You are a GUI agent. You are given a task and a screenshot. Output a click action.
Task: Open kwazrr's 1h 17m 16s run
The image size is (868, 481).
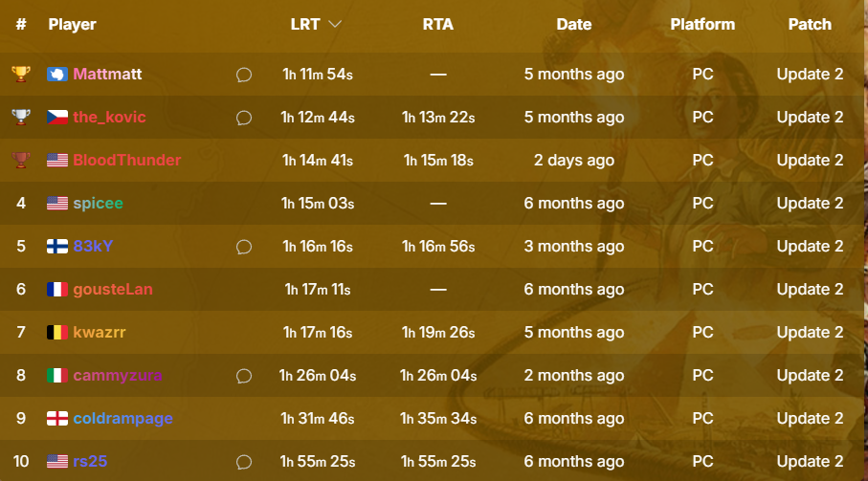318,332
